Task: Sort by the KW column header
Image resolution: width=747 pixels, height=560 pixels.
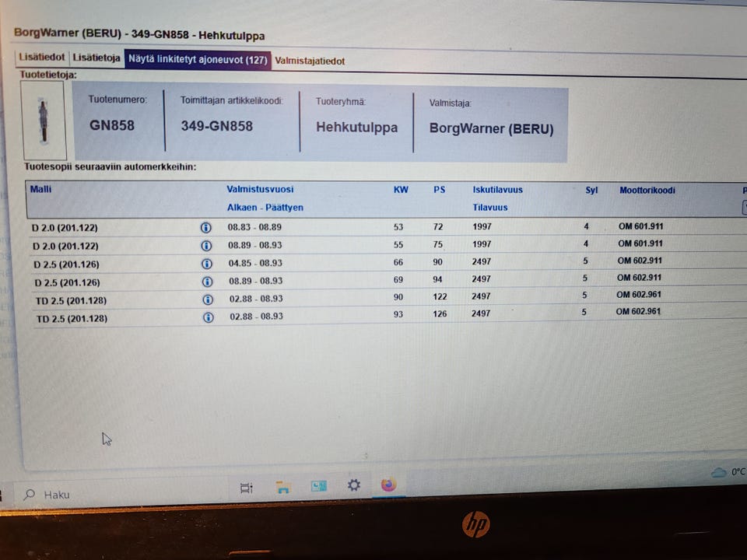Action: point(401,190)
